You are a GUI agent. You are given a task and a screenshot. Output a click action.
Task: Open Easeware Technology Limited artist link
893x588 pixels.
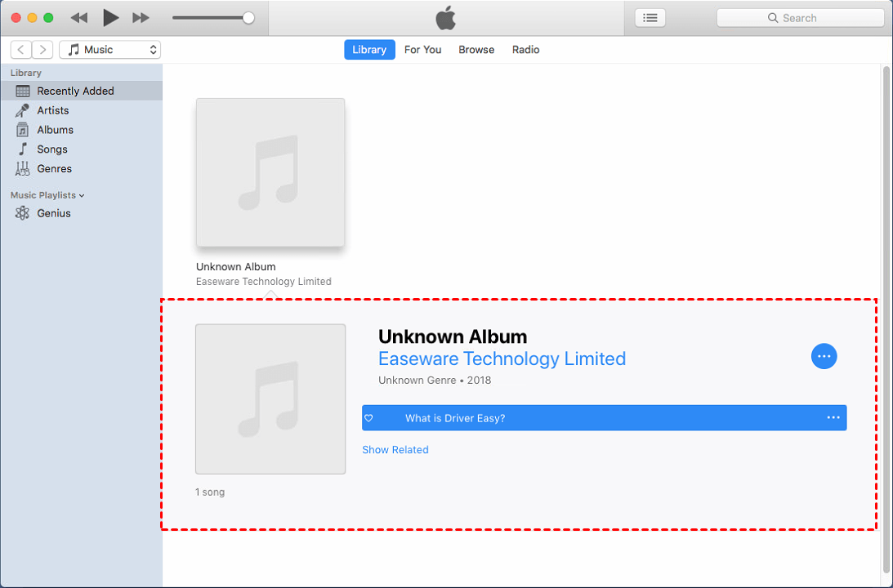(502, 359)
